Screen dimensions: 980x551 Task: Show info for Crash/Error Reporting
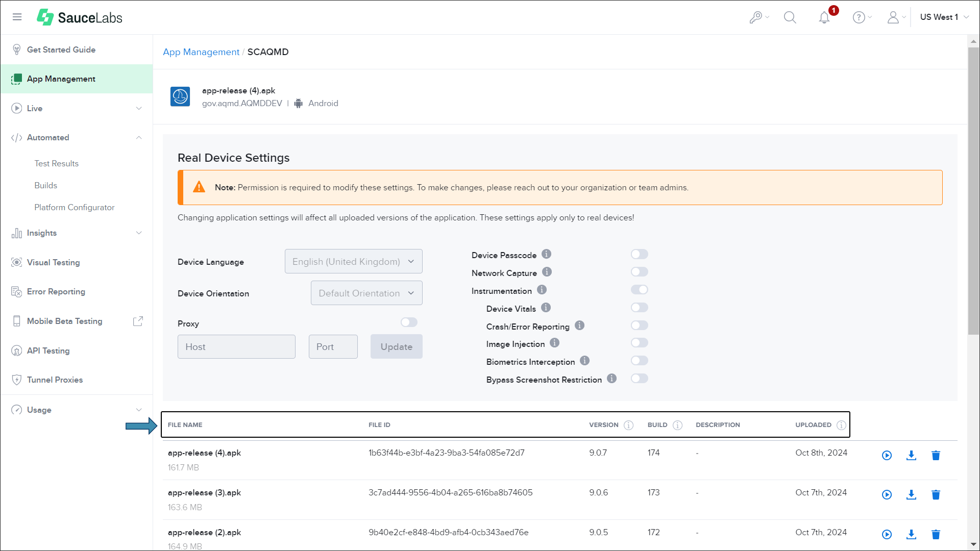click(579, 325)
